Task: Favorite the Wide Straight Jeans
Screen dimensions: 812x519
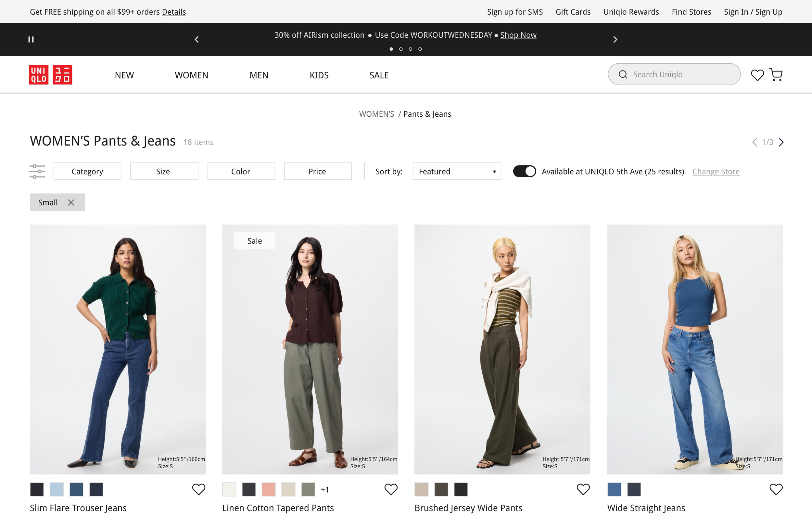Action: [x=776, y=489]
